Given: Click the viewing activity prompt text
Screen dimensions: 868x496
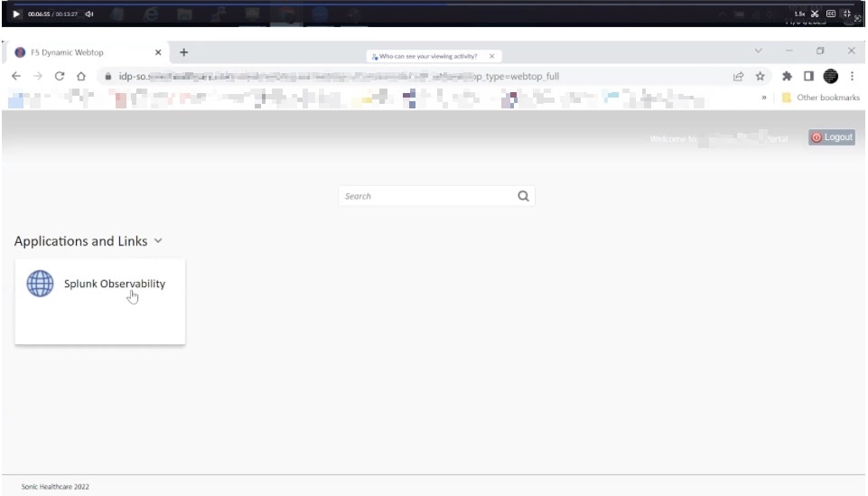Looking at the screenshot, I should [428, 56].
